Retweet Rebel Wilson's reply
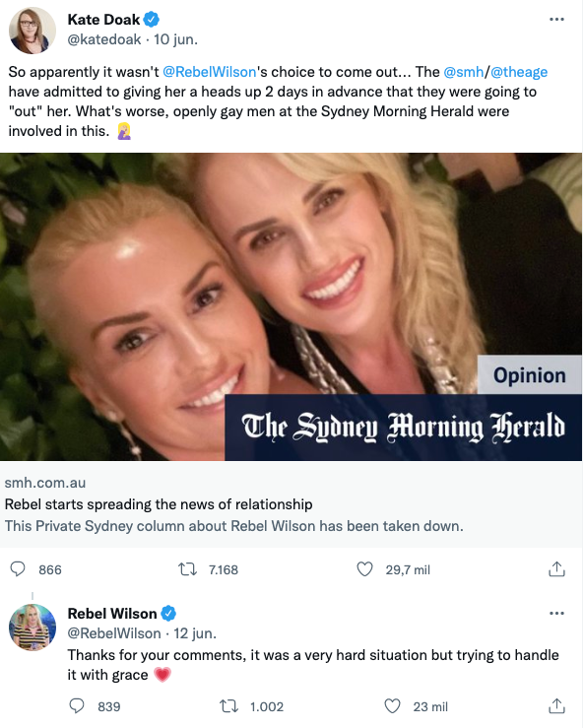This screenshot has height=728, width=584. (228, 706)
